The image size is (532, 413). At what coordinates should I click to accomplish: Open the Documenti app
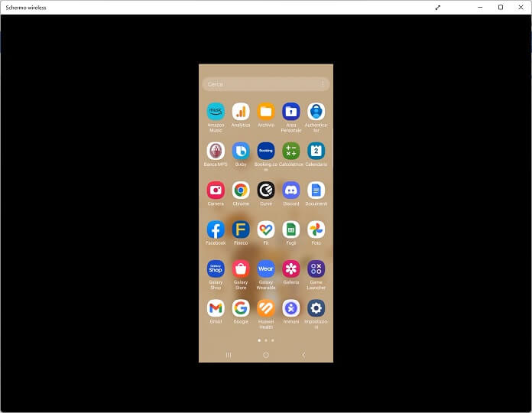(316, 190)
